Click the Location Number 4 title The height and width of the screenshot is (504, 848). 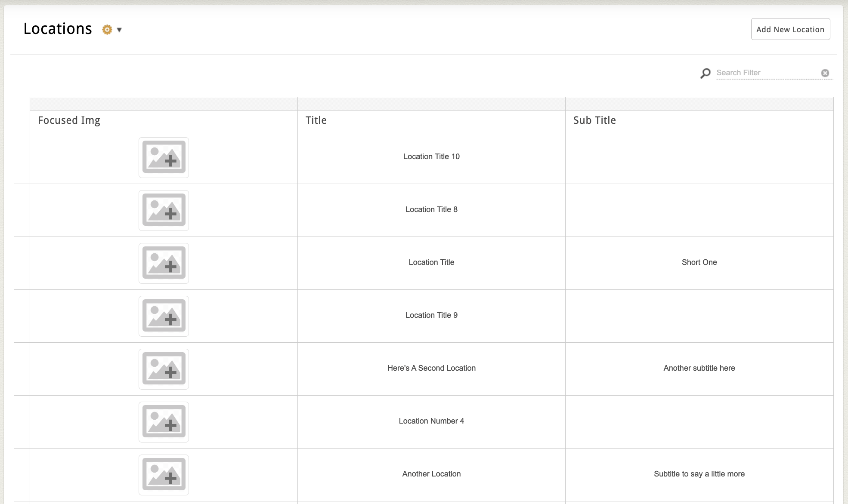(x=431, y=421)
